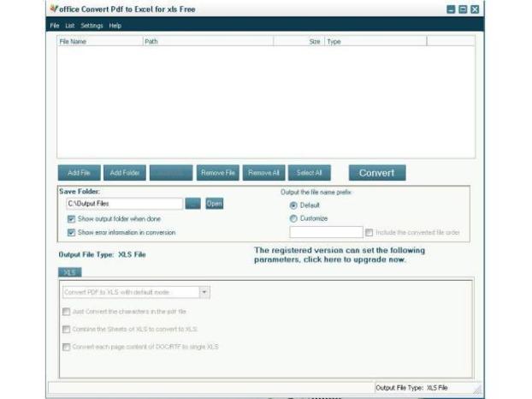Open the File menu

point(55,26)
